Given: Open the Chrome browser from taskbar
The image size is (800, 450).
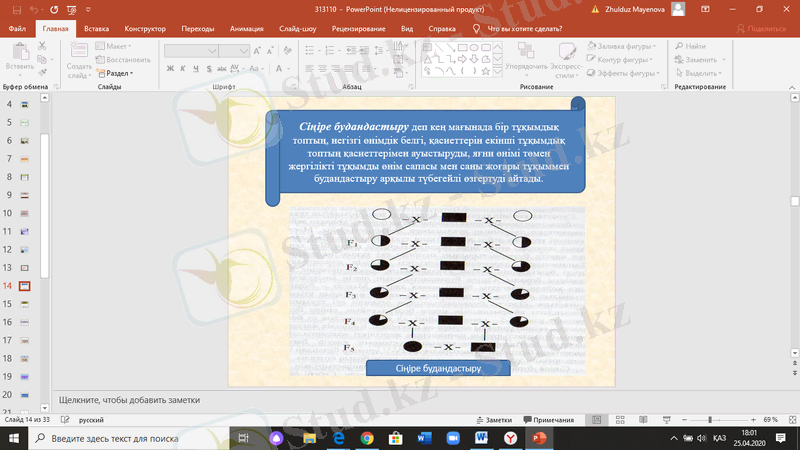Looking at the screenshot, I should [x=367, y=438].
